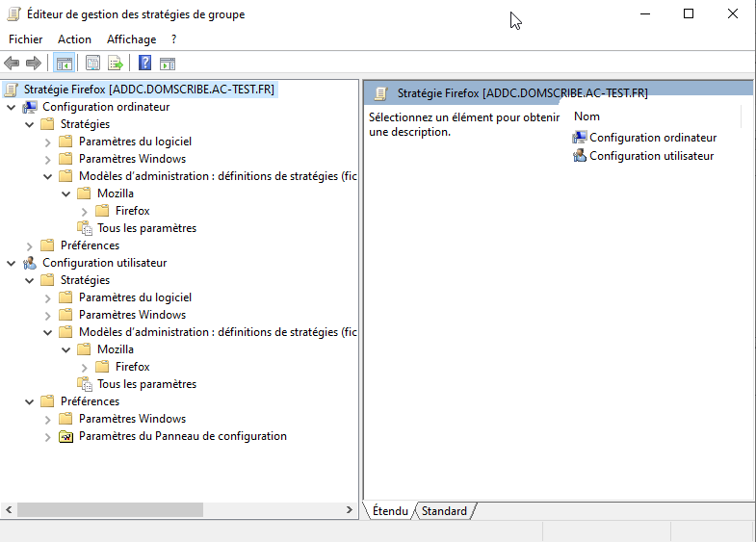This screenshot has height=542, width=756.
Task: Click Configuration utilisateur text in right pane list
Action: 651,156
